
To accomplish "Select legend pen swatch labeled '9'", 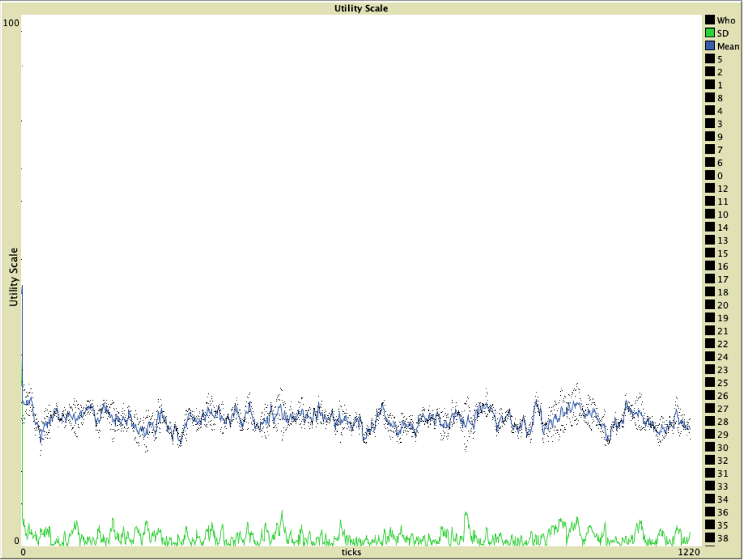I will point(710,136).
